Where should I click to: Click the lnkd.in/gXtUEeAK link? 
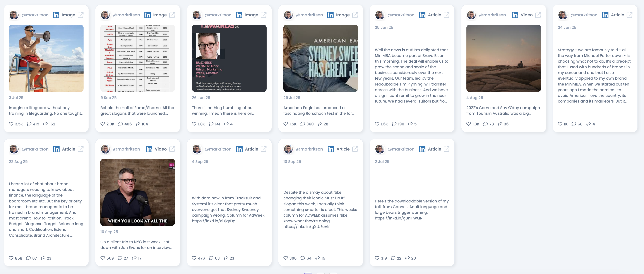click(306, 226)
